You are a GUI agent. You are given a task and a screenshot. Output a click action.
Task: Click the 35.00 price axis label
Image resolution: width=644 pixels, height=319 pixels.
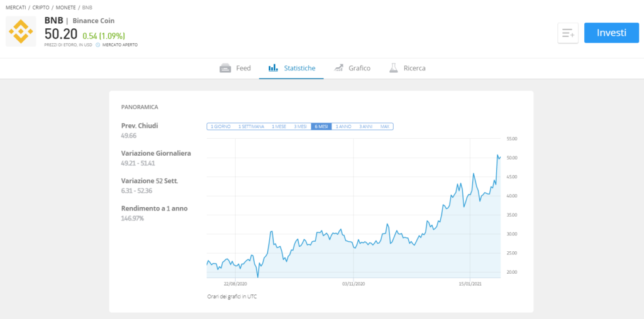tap(512, 215)
